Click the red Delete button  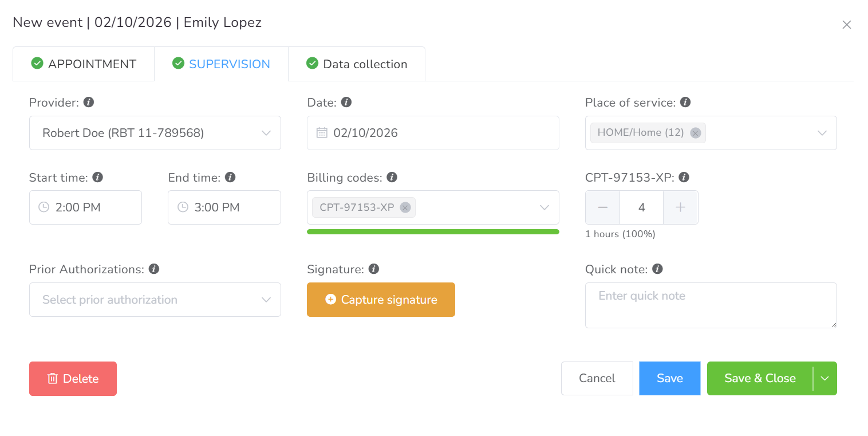click(x=73, y=379)
